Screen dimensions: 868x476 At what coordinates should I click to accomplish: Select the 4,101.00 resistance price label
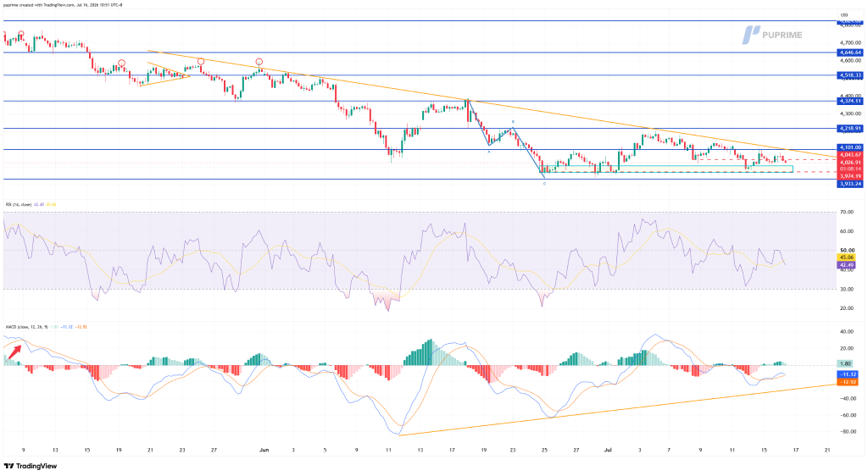coord(849,147)
